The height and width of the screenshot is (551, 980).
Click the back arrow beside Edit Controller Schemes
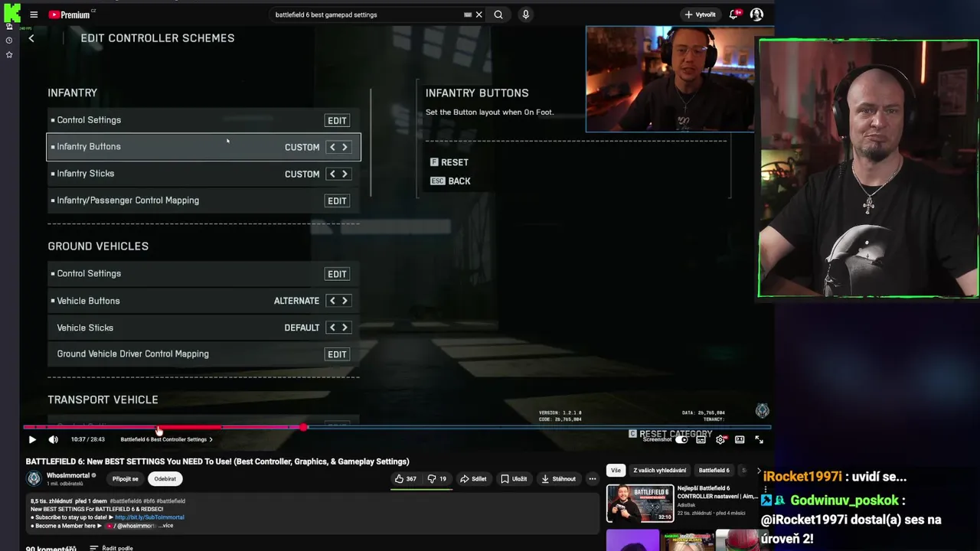31,38
